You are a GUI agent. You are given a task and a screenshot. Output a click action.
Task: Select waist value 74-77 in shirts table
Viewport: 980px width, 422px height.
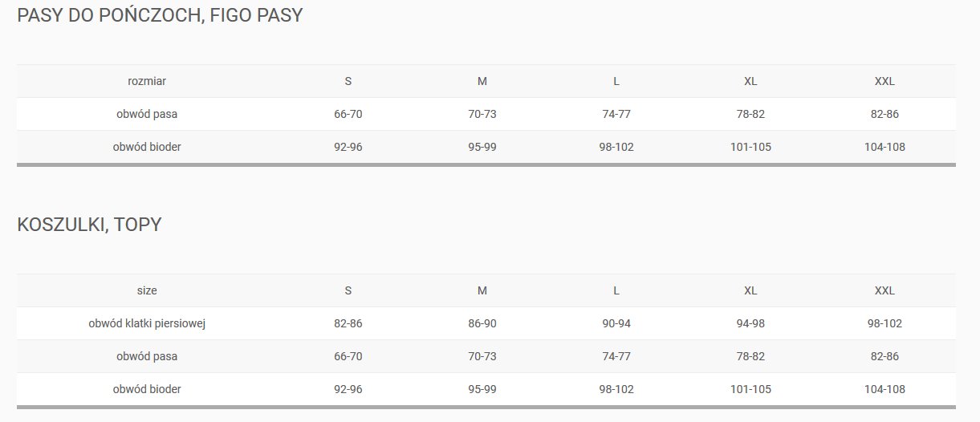(616, 356)
